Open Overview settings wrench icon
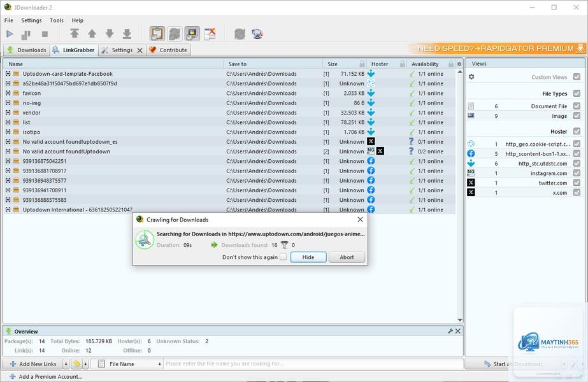 [x=450, y=331]
